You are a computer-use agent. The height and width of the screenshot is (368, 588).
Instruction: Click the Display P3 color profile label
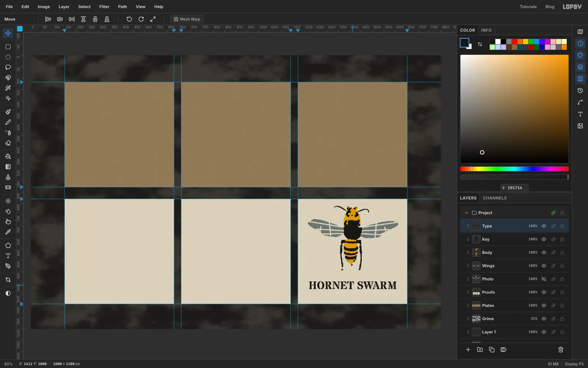pyautogui.click(x=574, y=364)
